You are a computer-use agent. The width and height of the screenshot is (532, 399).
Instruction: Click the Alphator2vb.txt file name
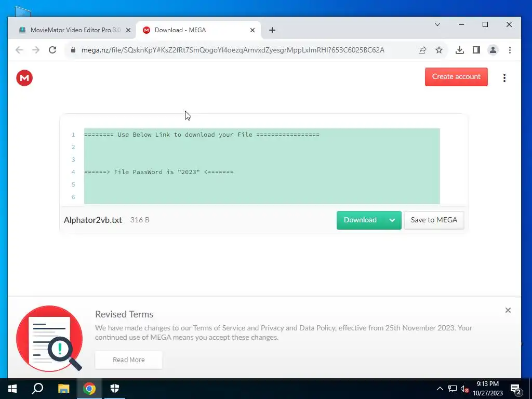93,220
